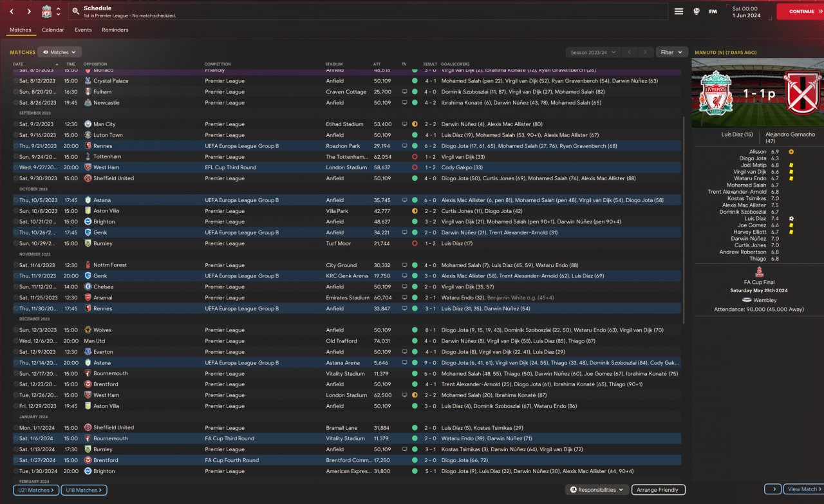824x504 pixels.
Task: Go to the next season with the right chevron
Action: point(645,52)
